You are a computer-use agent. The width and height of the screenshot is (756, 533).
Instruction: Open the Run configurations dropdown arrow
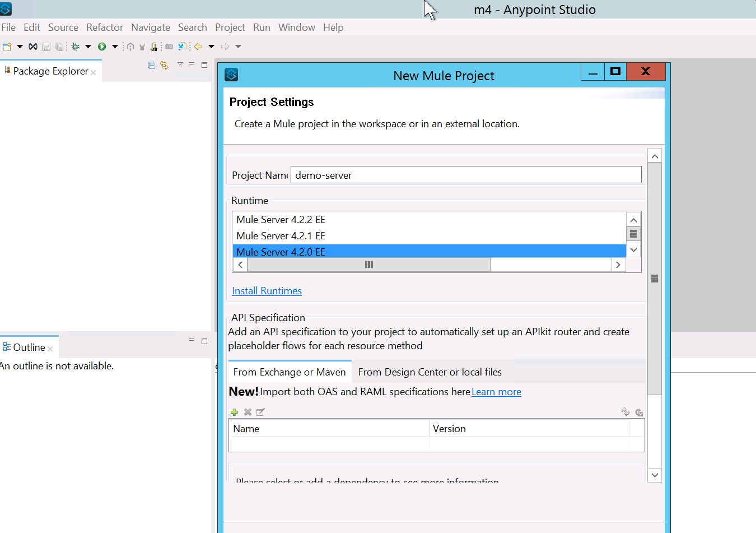115,47
